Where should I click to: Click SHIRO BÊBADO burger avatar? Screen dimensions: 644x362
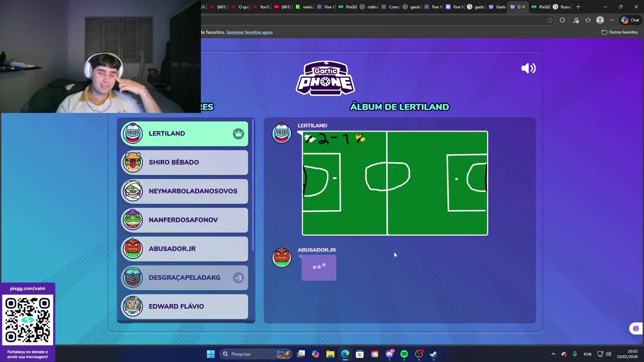coord(133,162)
